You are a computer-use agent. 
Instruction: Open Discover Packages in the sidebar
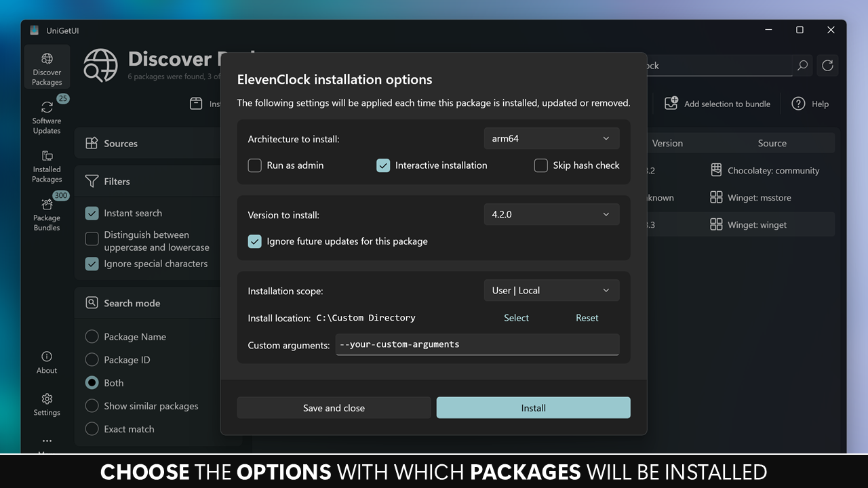(47, 67)
